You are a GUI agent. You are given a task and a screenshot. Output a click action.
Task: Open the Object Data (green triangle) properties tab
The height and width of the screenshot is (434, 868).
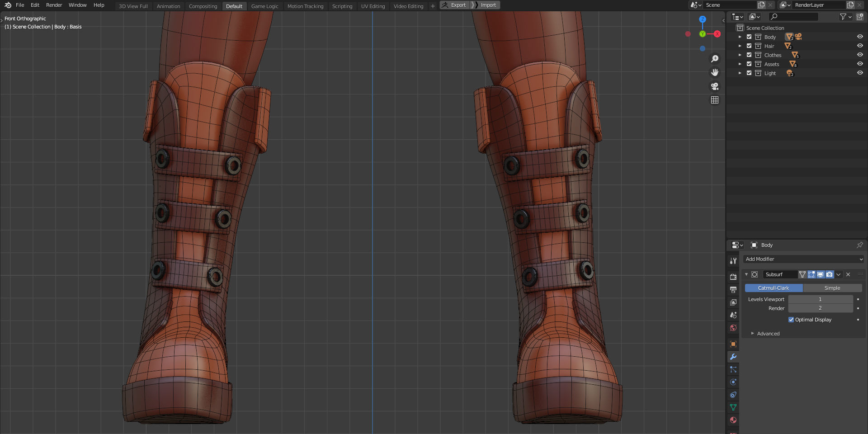coord(733,407)
